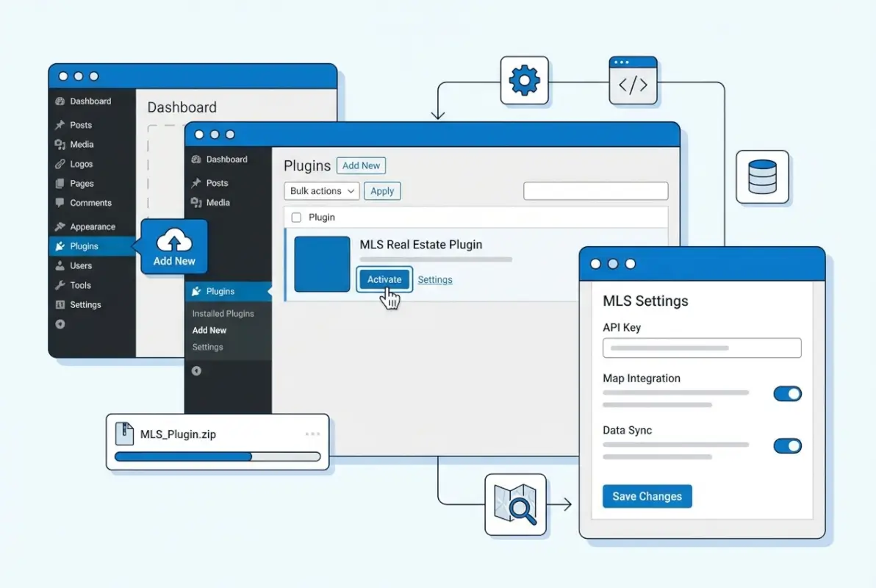
Task: Select the database icon
Action: (x=763, y=175)
